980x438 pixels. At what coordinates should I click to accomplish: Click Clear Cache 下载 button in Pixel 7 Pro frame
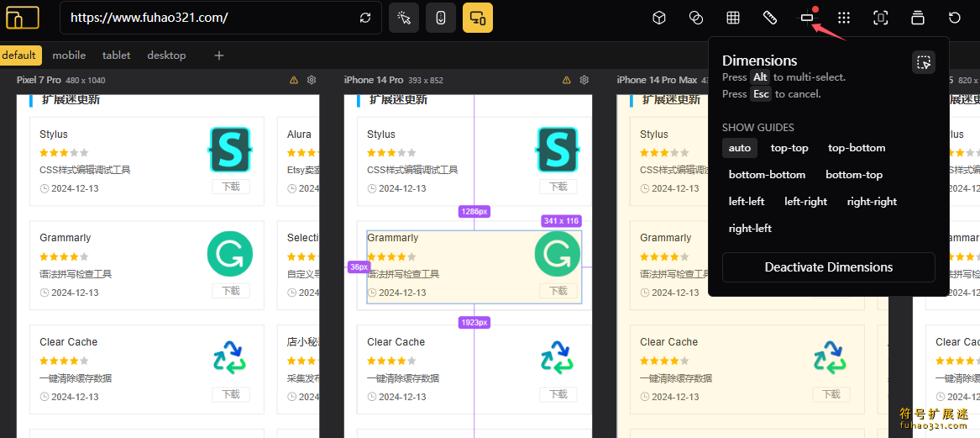231,394
